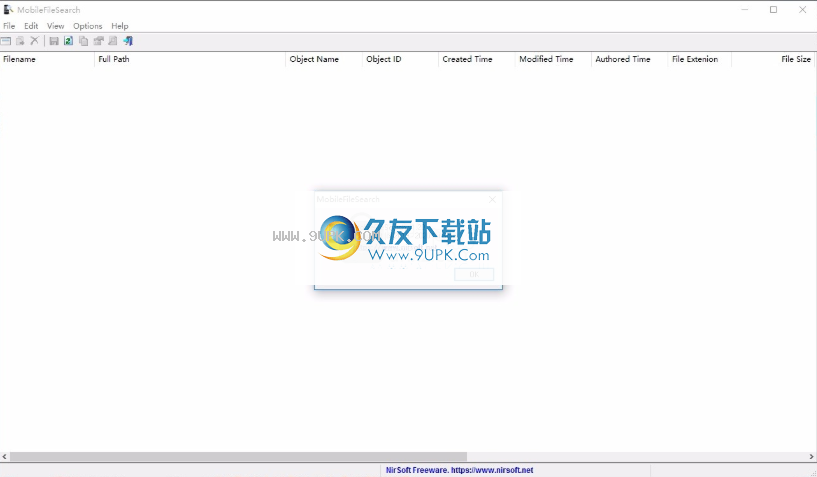Sort by the Modified Time column header
Image resolution: width=817 pixels, height=477 pixels.
[x=553, y=59]
